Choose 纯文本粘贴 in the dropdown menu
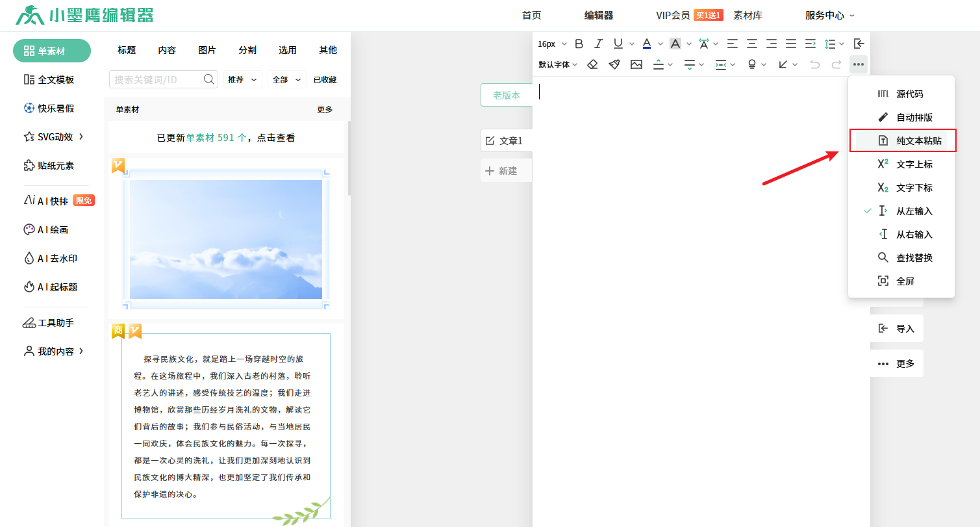This screenshot has height=527, width=980. coord(901,141)
